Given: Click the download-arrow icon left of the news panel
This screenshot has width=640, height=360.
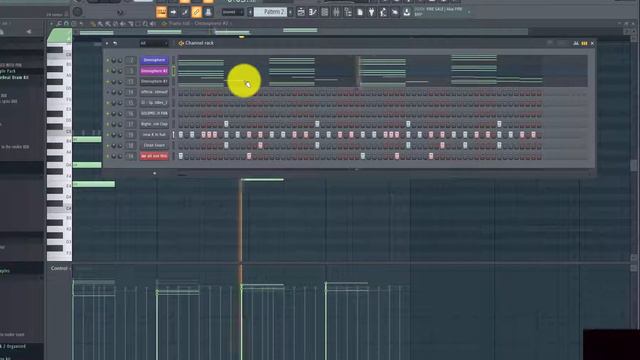Looking at the screenshot, I should (x=407, y=12).
